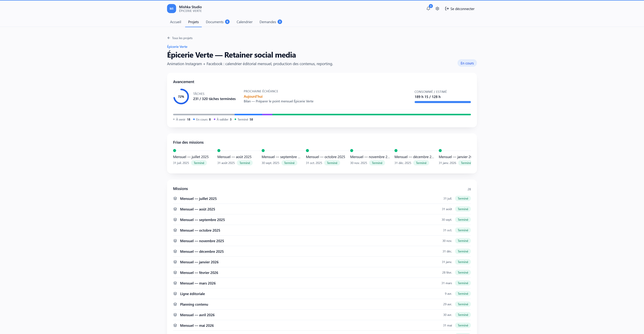644x334 pixels.
Task: Click the À valider 3 legend entry
Action: (223, 120)
